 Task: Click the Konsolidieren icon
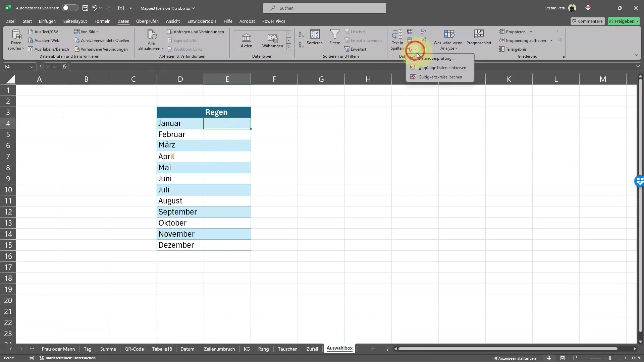[424, 32]
